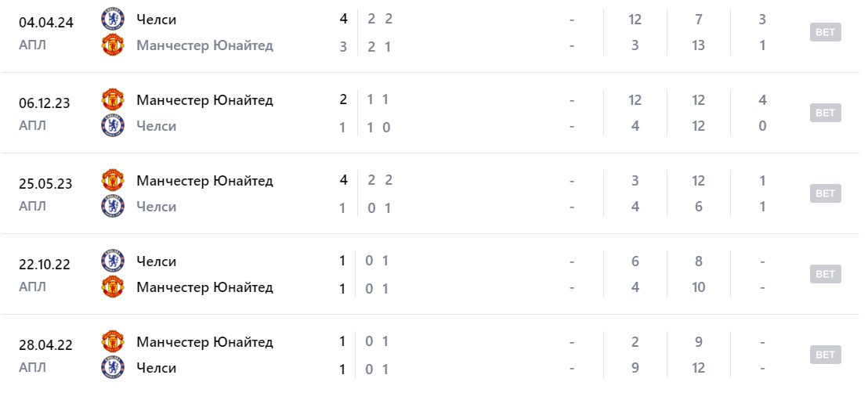Click Manchester United crest in 25.05.23 match
Viewport: 868px width, 393px height.
113,181
